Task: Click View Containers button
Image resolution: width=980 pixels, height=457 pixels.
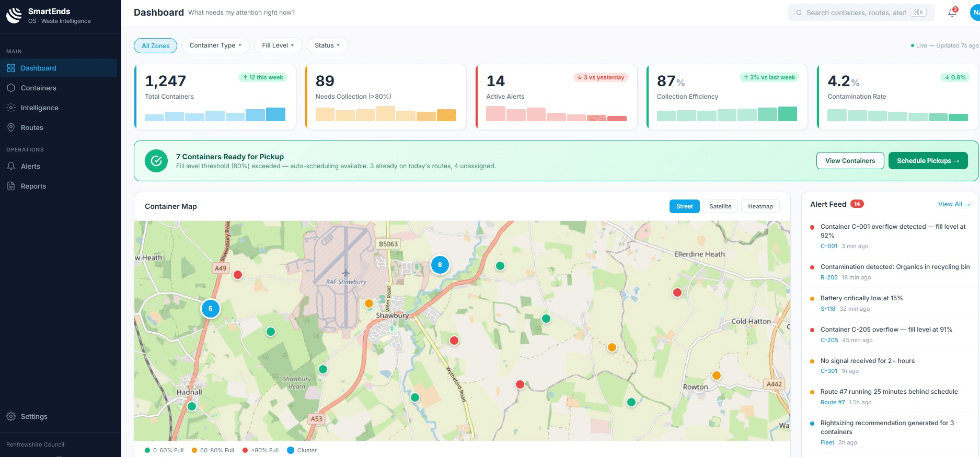Action: click(850, 161)
